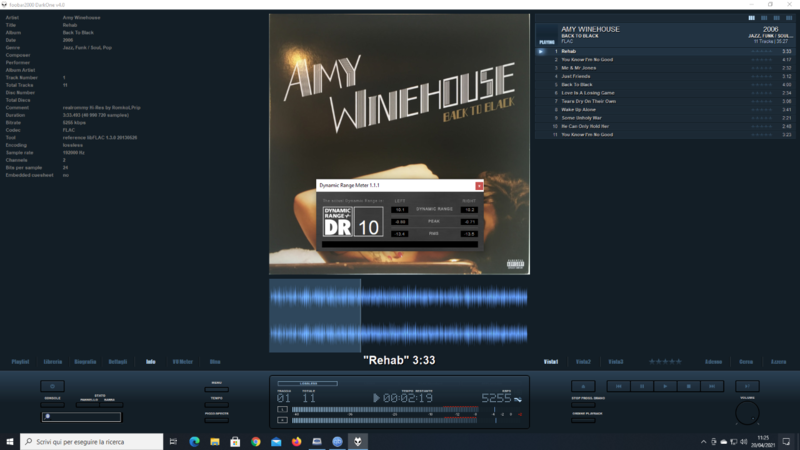The height and width of the screenshot is (450, 800).
Task: Click the foobar2000 alien taskbar icon
Action: coord(358,441)
